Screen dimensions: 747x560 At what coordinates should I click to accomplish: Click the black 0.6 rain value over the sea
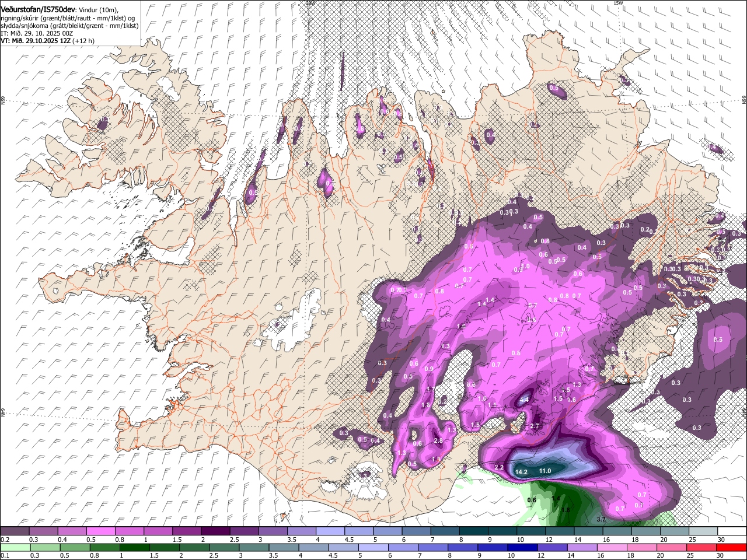click(531, 500)
